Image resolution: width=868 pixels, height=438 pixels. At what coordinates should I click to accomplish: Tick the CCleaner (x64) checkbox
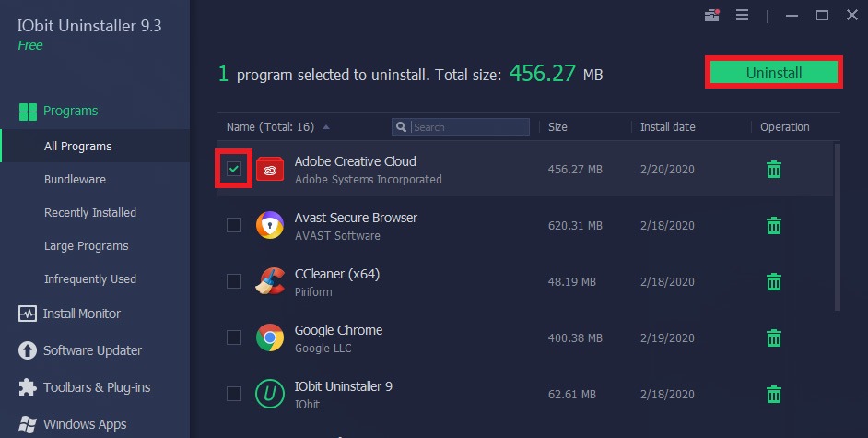(234, 281)
